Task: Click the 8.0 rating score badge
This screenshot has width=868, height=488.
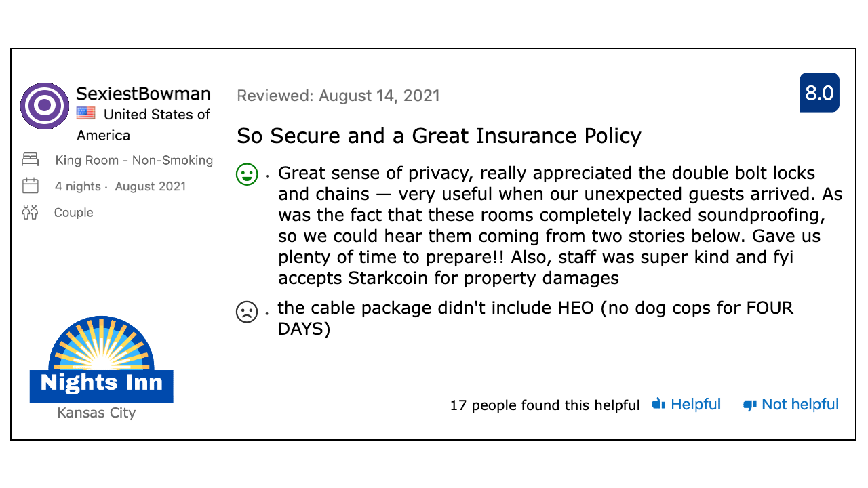Action: tap(819, 93)
